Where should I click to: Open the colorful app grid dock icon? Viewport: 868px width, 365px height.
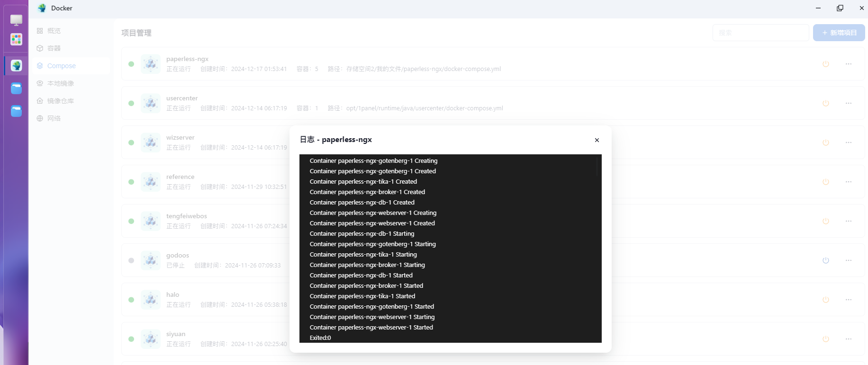click(x=17, y=39)
